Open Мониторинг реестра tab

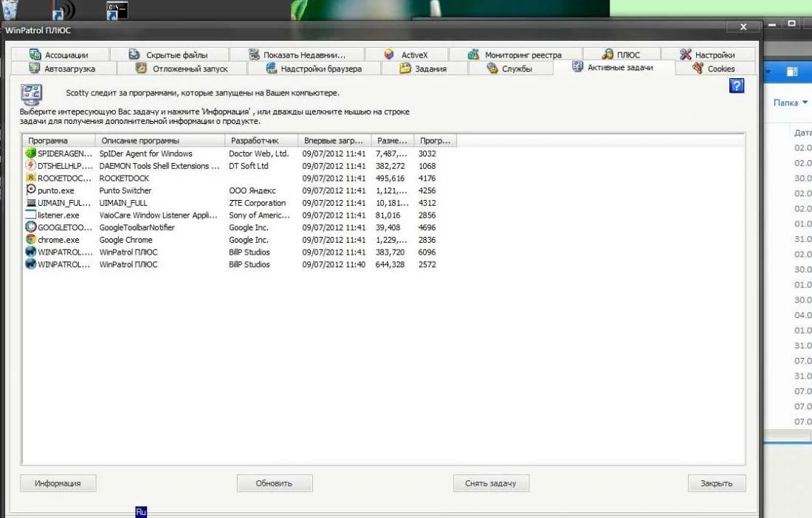click(515, 55)
